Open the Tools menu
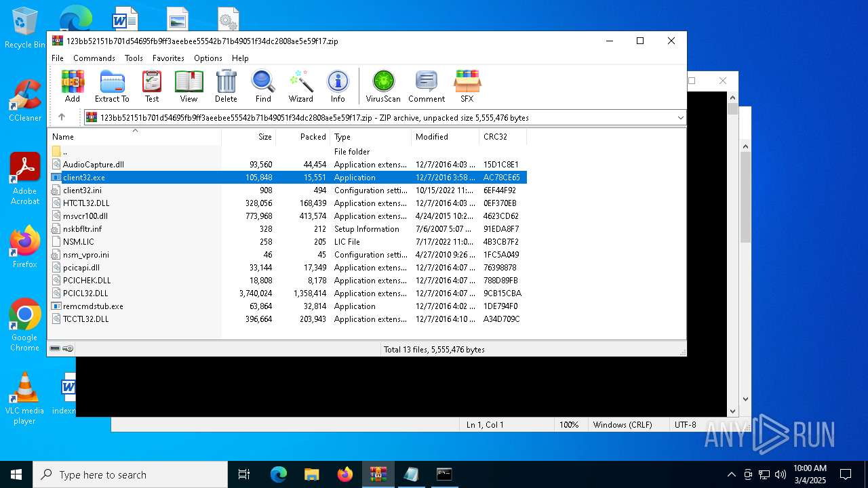The image size is (868, 488). (134, 58)
